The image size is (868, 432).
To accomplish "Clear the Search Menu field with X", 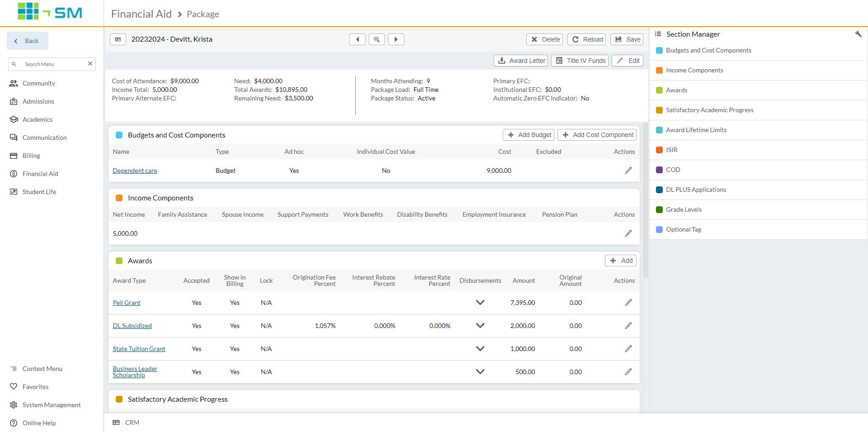I will point(90,64).
